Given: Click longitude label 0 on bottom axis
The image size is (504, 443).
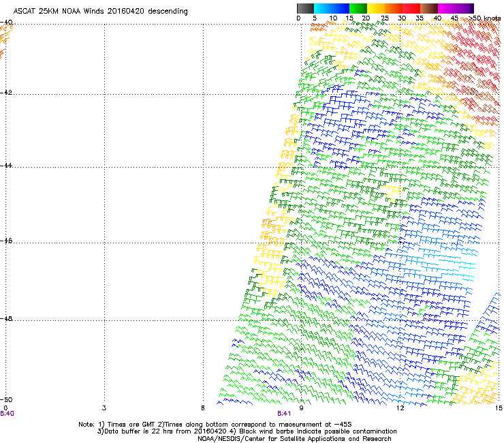Looking at the screenshot, I should tap(5, 408).
